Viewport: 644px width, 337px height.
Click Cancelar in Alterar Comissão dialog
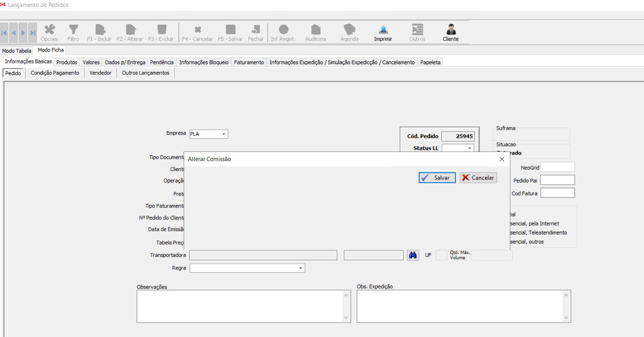478,178
